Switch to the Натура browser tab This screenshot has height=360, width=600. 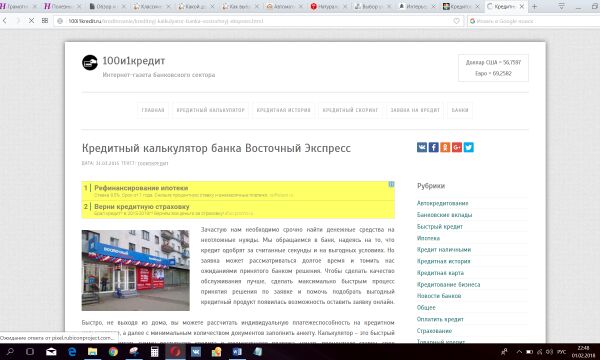[329, 7]
